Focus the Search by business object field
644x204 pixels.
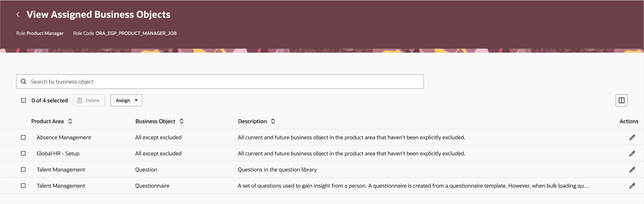220,82
